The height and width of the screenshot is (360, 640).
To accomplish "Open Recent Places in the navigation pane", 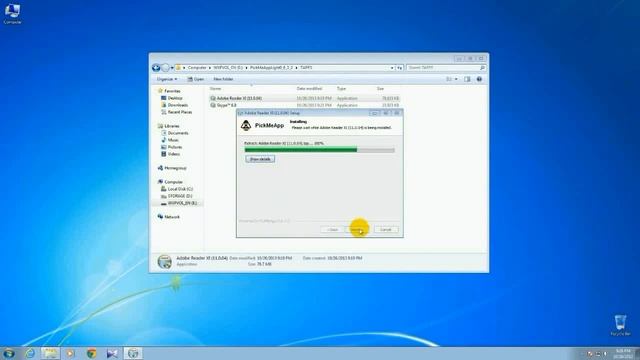I will click(180, 112).
